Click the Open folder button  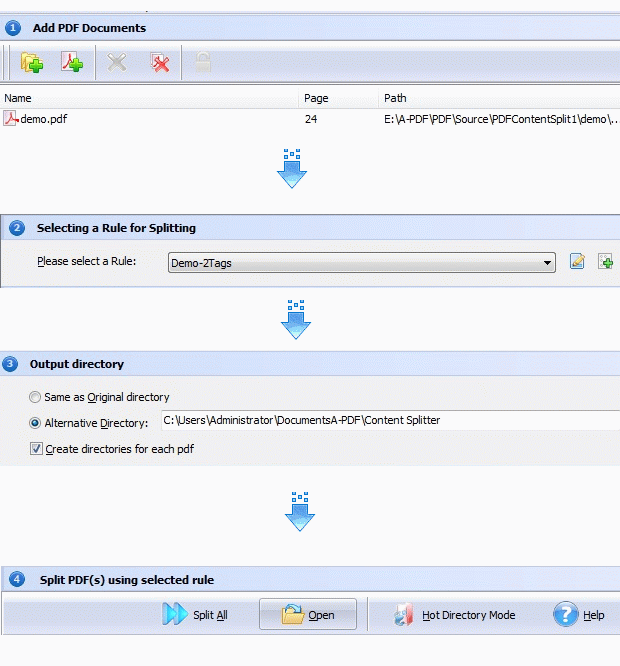coord(308,614)
